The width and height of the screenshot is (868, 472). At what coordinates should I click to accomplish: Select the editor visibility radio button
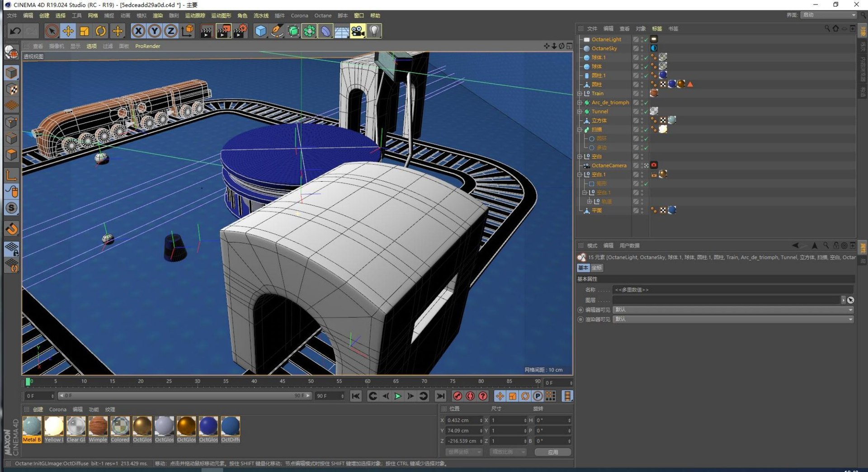click(x=580, y=310)
